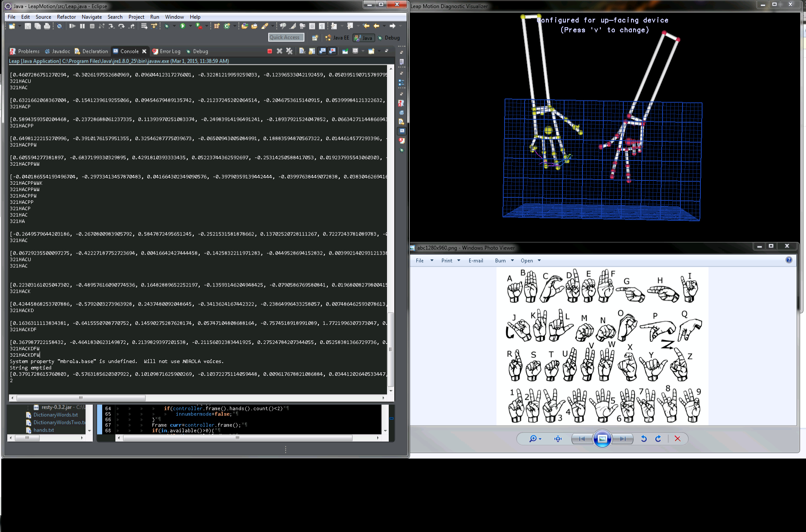
Task: Open the Refactor menu
Action: click(x=66, y=17)
